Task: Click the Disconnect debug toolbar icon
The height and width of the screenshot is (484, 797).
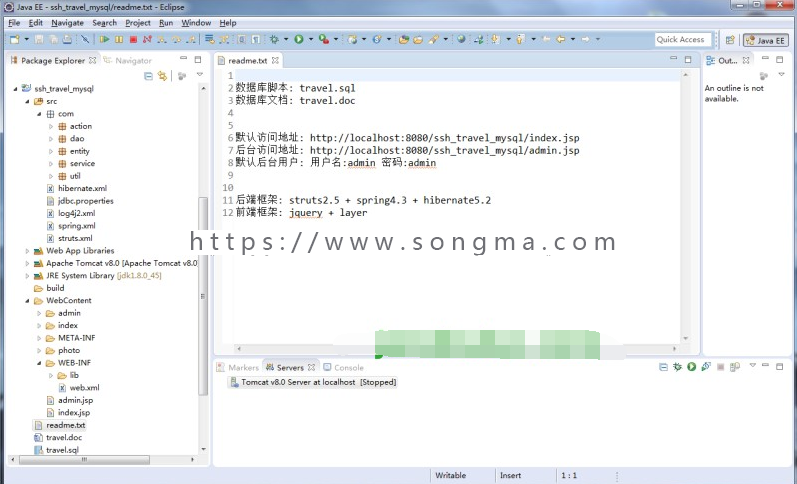Action: coord(147,39)
